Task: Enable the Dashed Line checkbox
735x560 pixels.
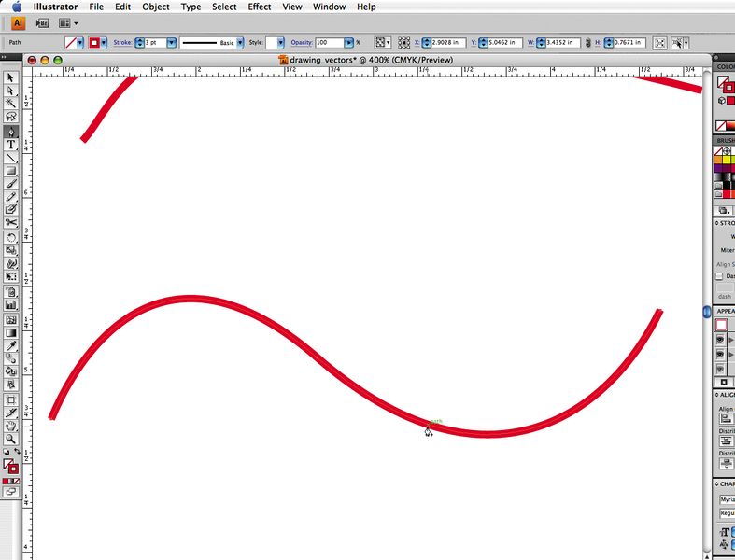Action: [720, 276]
